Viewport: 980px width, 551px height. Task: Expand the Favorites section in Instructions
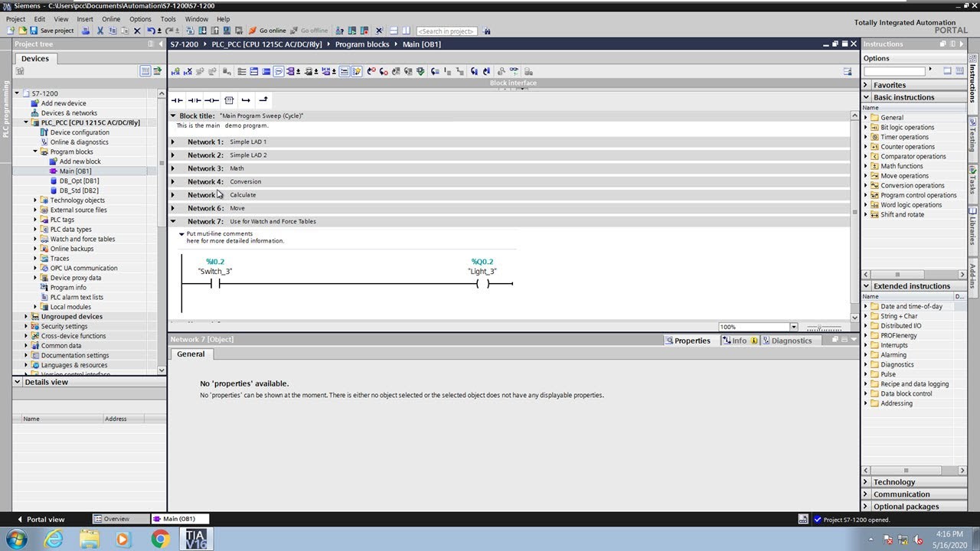pos(866,85)
